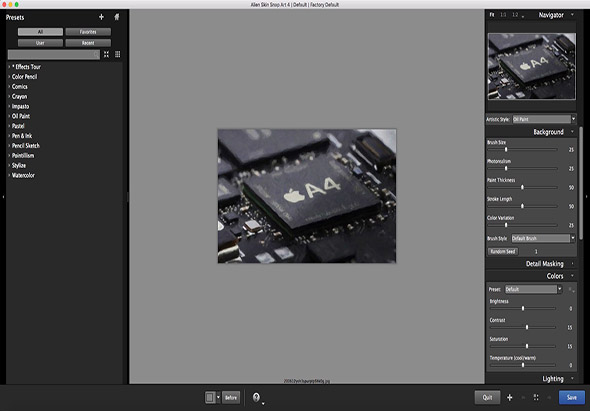Viewport: 590px width, 411px height.
Task: Collapse right panel with edge arrow
Action: 587,196
